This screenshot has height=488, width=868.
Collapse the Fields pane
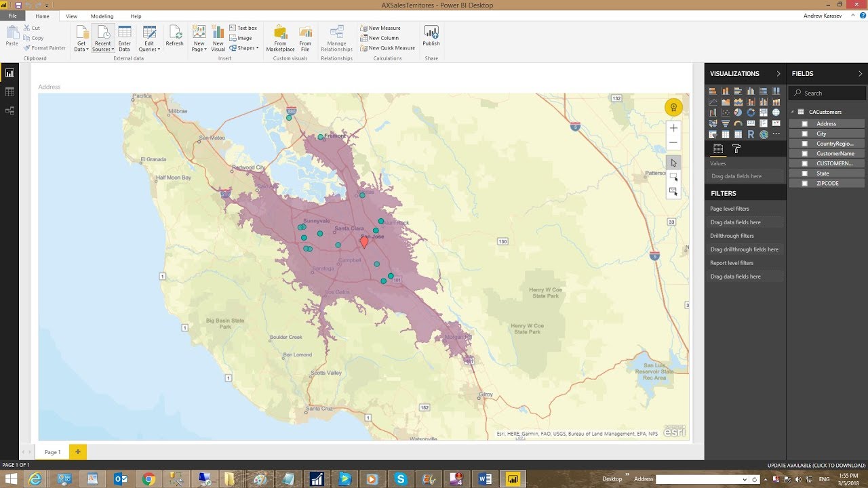pyautogui.click(x=861, y=73)
